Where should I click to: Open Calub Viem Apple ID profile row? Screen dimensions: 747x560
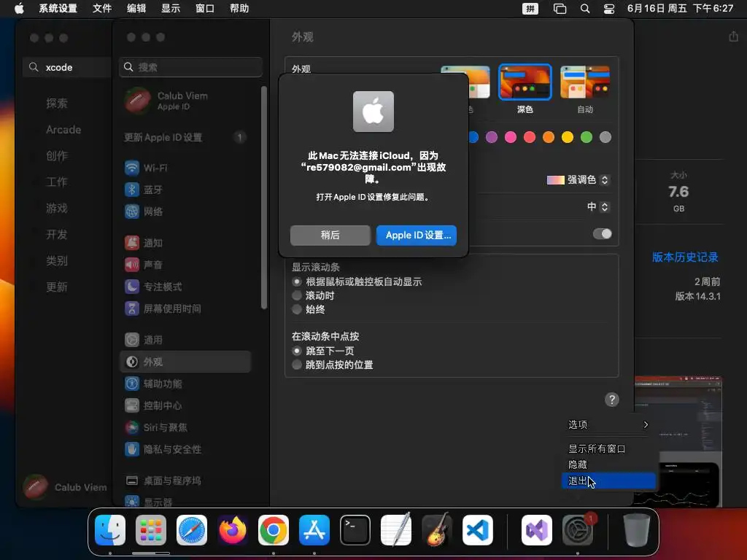(185, 101)
